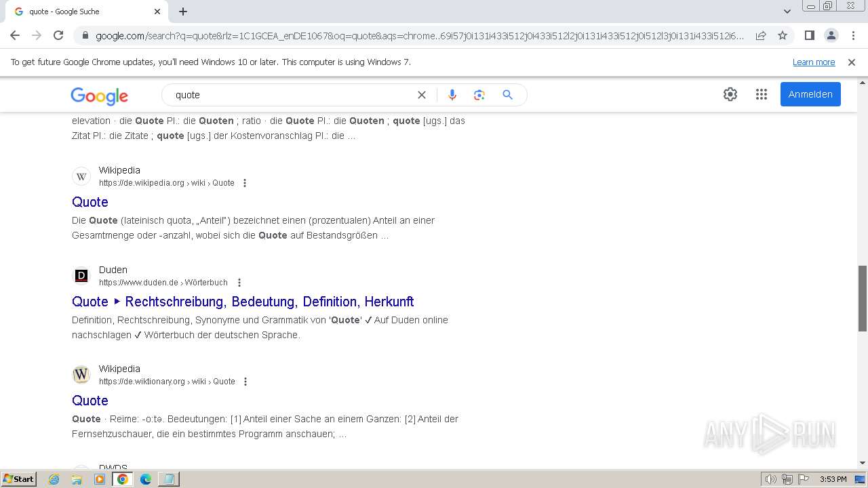This screenshot has height=488, width=868.
Task: Open the Windows Start menu
Action: (18, 479)
